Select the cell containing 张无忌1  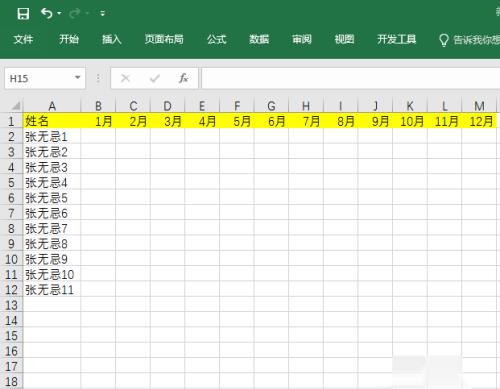(52, 137)
